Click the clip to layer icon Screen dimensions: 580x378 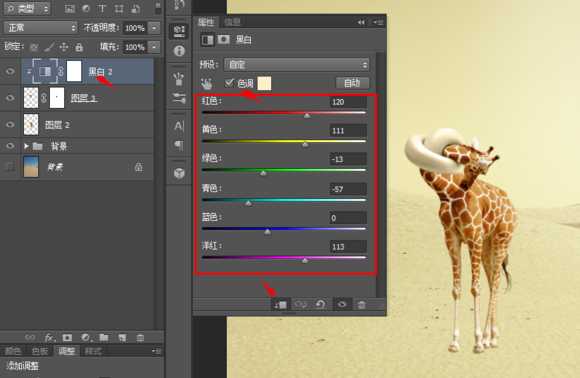click(280, 304)
